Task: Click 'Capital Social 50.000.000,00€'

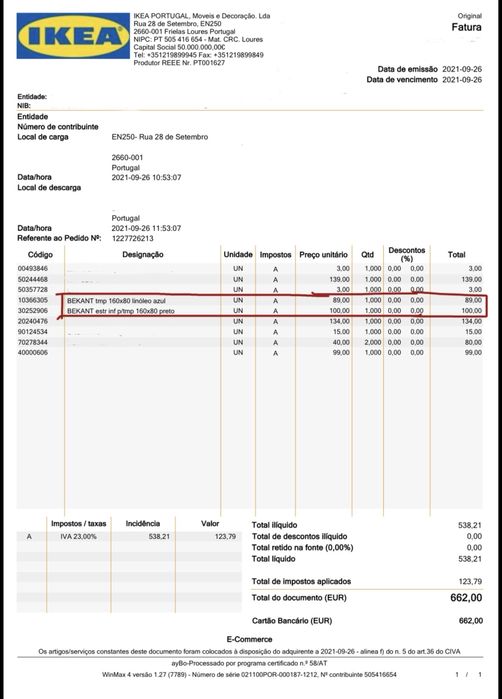Action: click(179, 47)
